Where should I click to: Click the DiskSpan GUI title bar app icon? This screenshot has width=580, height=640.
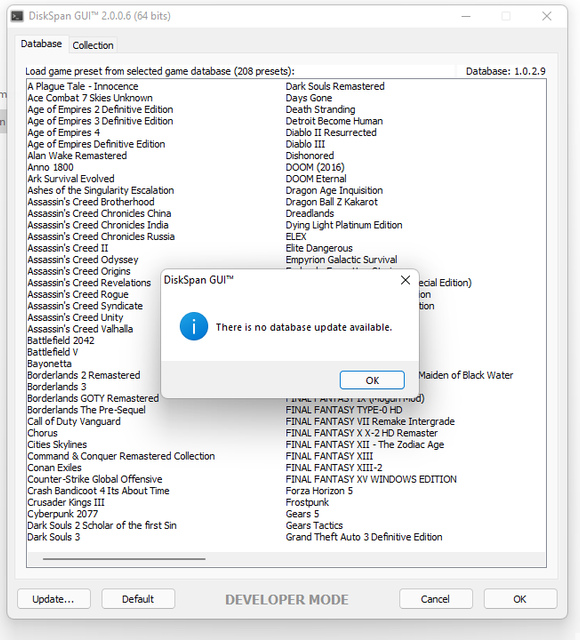17,16
